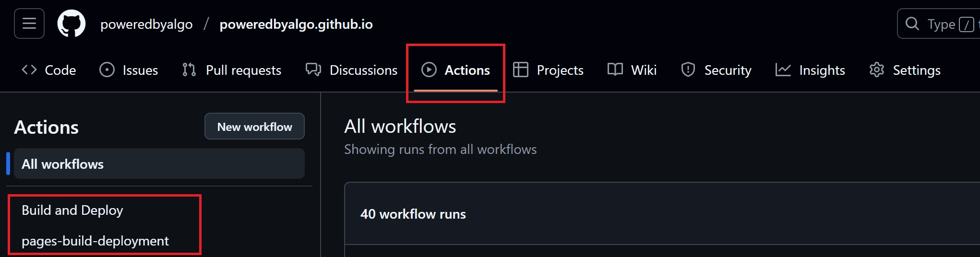Click the Projects table icon
This screenshot has height=257, width=980.
521,70
